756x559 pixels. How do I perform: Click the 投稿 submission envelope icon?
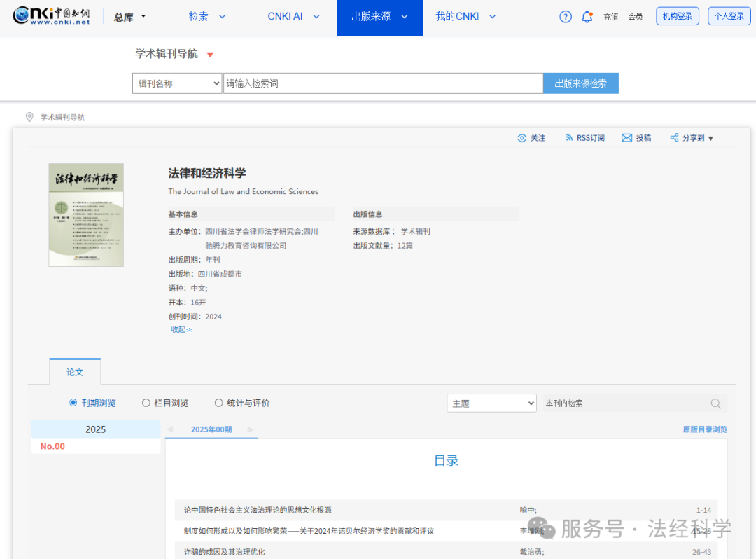(x=626, y=137)
